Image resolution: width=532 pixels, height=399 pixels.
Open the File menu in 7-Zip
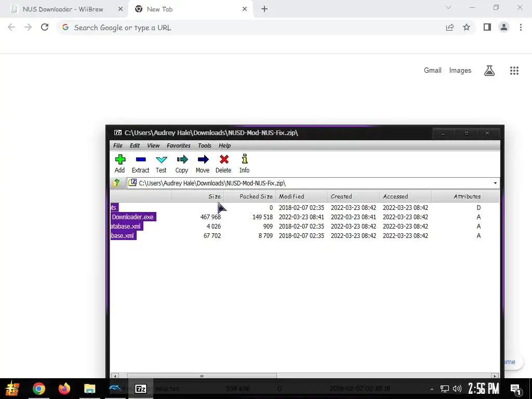pyautogui.click(x=118, y=145)
